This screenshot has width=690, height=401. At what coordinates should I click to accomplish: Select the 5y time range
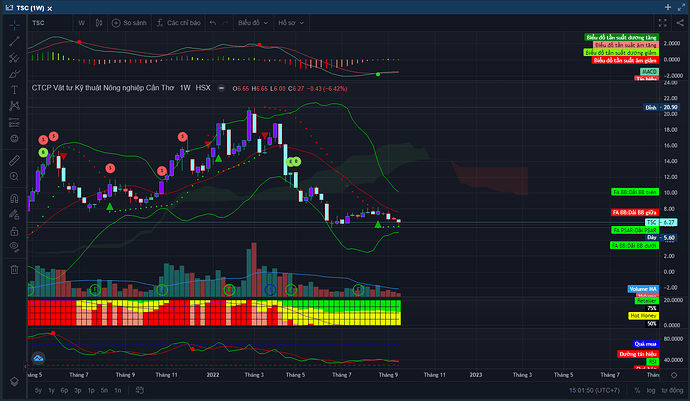(38, 389)
